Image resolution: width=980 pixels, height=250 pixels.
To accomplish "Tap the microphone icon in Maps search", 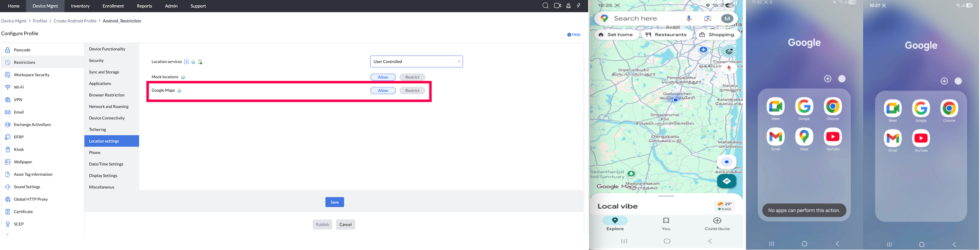I will click(x=689, y=18).
